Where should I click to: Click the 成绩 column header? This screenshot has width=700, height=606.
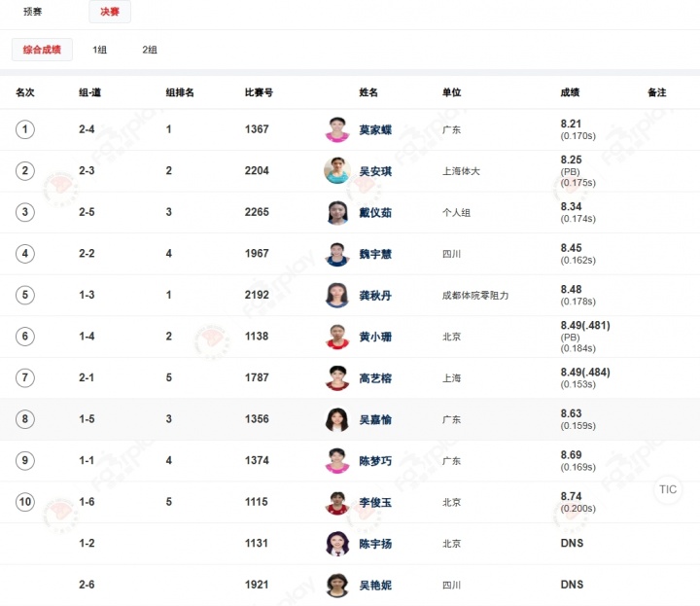pos(570,92)
